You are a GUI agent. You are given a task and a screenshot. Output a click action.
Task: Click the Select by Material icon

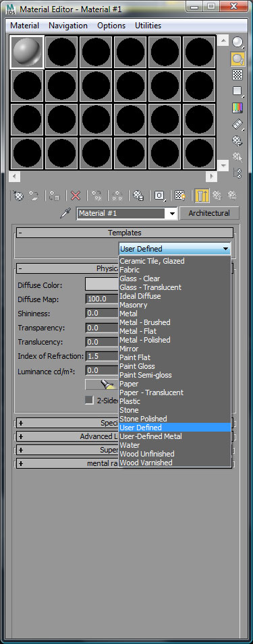[x=237, y=157]
